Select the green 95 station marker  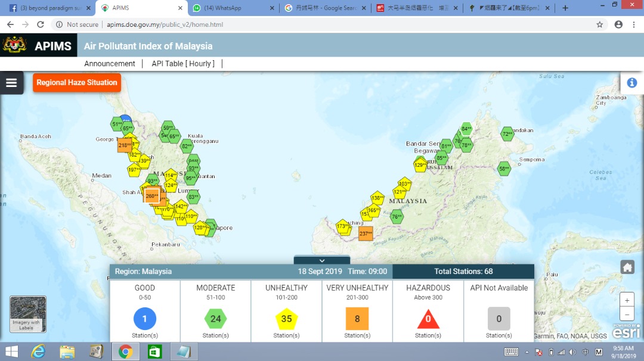tap(191, 178)
